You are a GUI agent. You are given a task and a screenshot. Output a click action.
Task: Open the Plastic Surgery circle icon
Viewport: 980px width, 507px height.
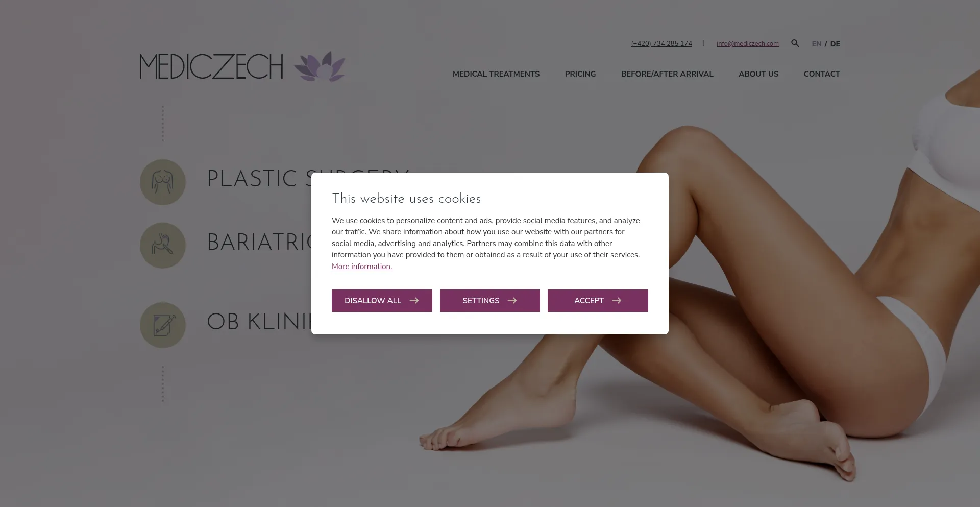[x=163, y=182]
